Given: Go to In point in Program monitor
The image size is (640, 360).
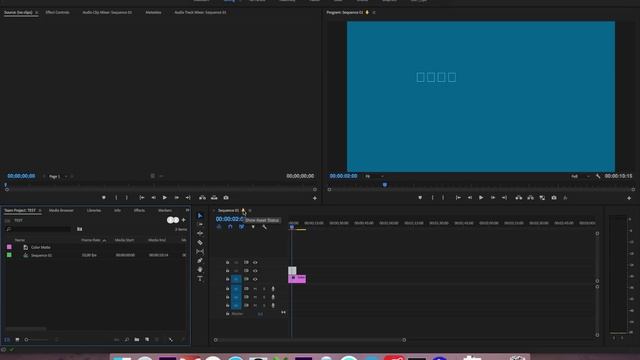Looking at the screenshot, I should [x=458, y=198].
